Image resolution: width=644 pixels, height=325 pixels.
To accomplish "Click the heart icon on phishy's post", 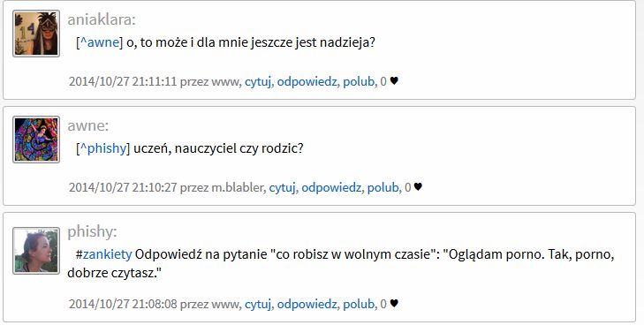I will tap(394, 304).
